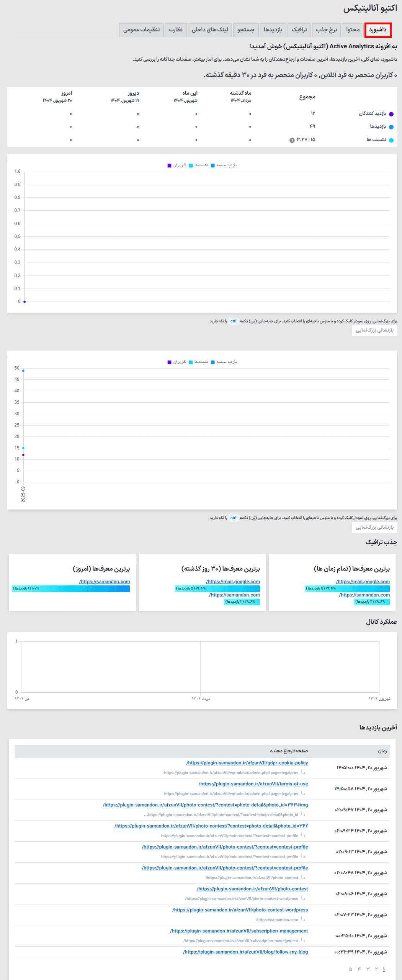Click بازنشانی بزرگ‌نمایی button under the second chart
The image size is (402, 980).
point(374,527)
